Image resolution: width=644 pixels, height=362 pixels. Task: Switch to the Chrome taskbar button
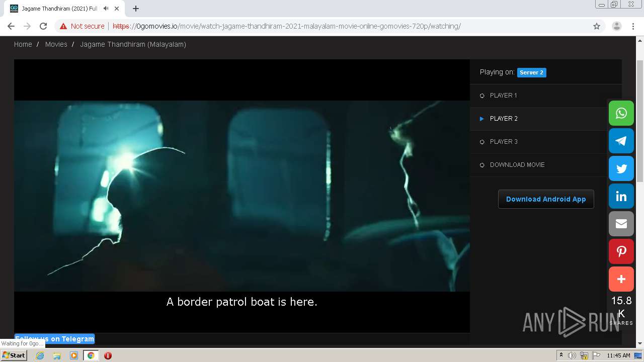click(91, 355)
